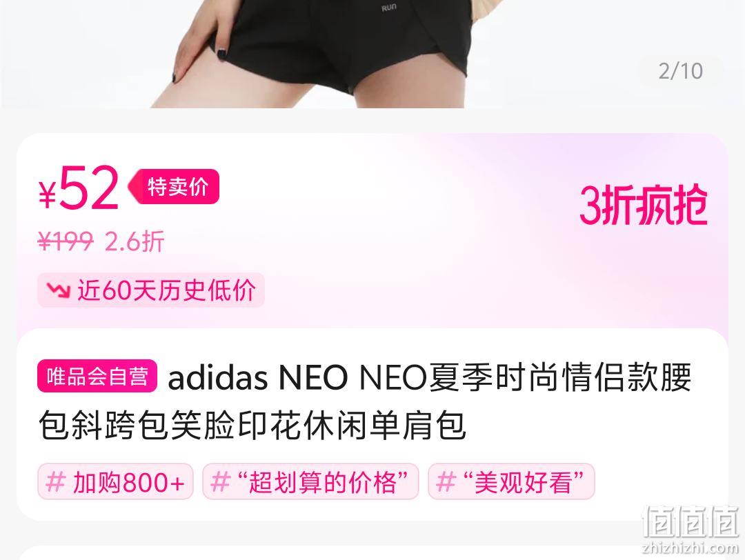Open the 近60天历史低价 price history tag
Screen dimensions: 745x560
coord(150,290)
